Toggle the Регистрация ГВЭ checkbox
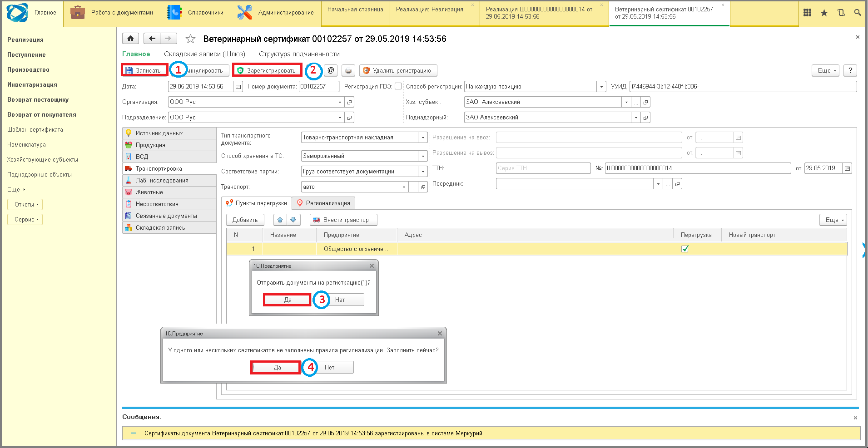 398,86
